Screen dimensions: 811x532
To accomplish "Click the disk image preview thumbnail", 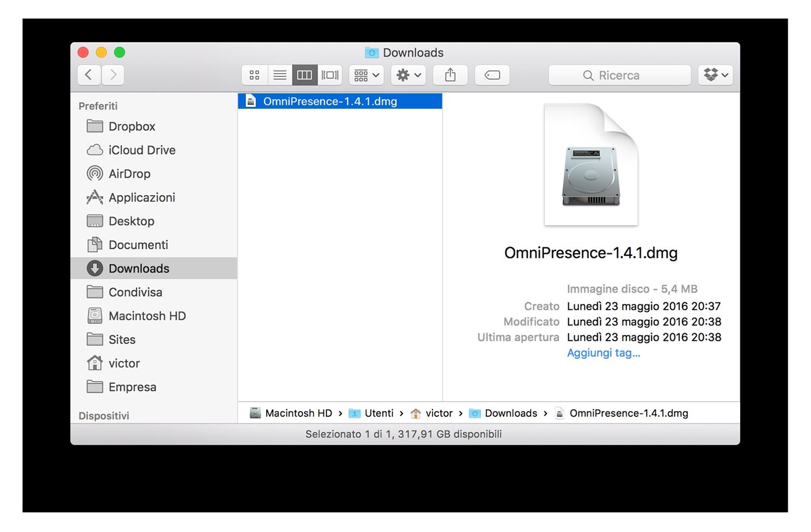I will point(591,164).
